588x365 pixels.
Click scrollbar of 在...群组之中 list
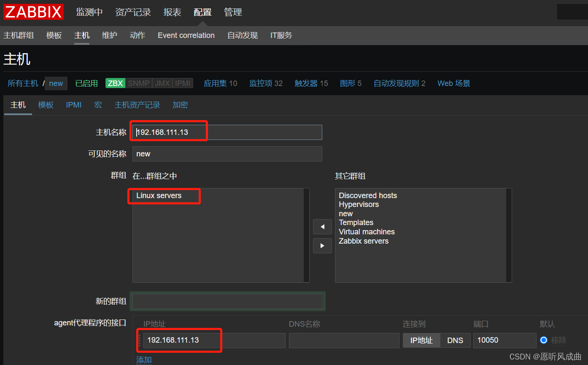click(306, 235)
